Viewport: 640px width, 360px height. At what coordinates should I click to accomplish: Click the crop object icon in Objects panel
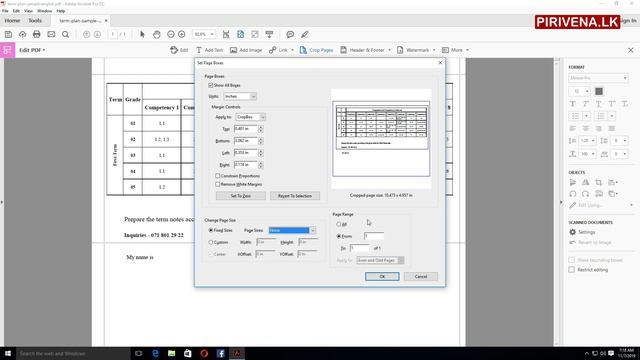[598, 182]
